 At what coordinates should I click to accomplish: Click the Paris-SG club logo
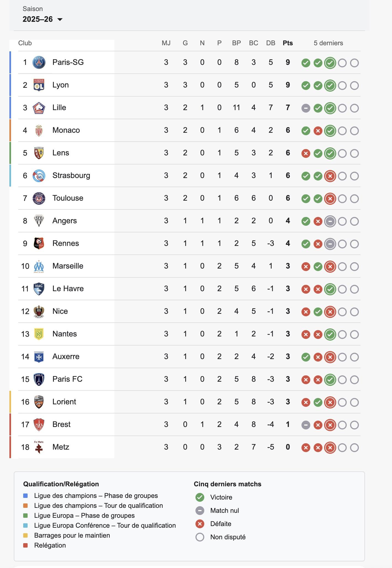(x=39, y=62)
